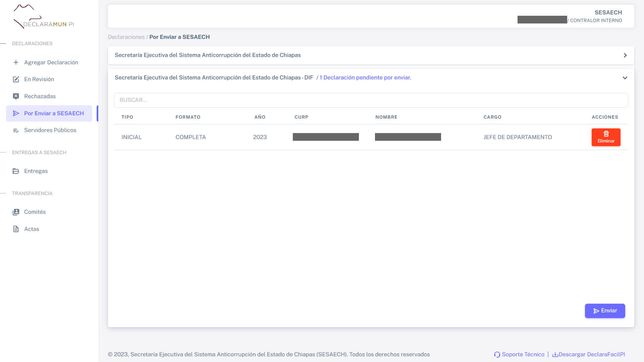The image size is (644, 362).
Task: Select Por Enviar a SESAECH menu item
Action: pos(49,113)
